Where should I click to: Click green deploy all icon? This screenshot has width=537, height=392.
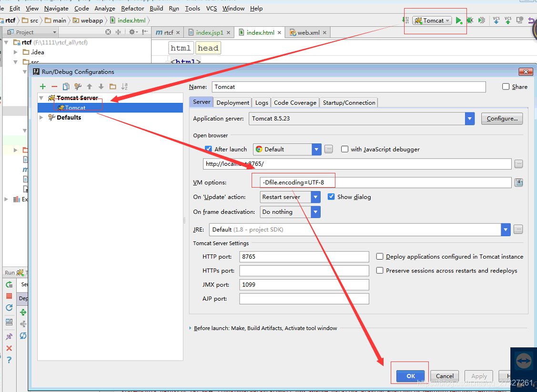(x=23, y=312)
